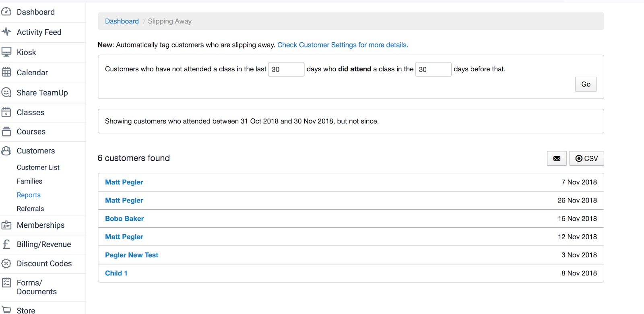Click the Discount Codes percent badge icon
This screenshot has width=644, height=314.
click(6, 263)
